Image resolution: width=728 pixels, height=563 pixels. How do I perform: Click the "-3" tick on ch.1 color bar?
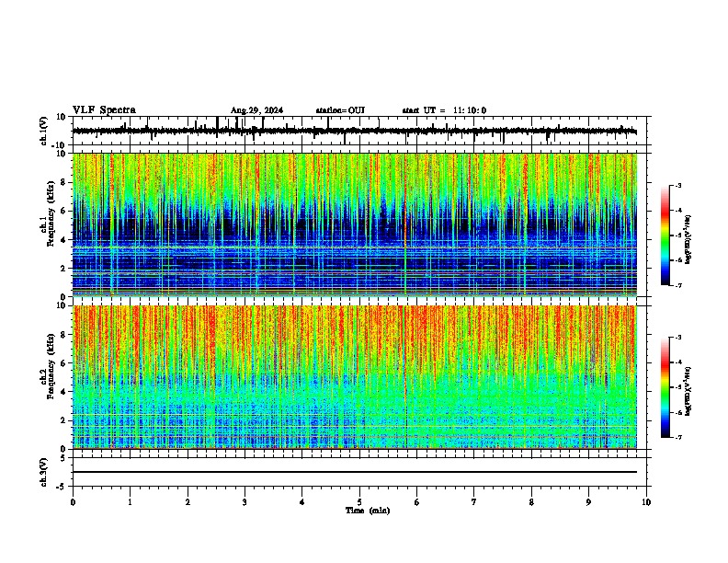click(x=678, y=185)
